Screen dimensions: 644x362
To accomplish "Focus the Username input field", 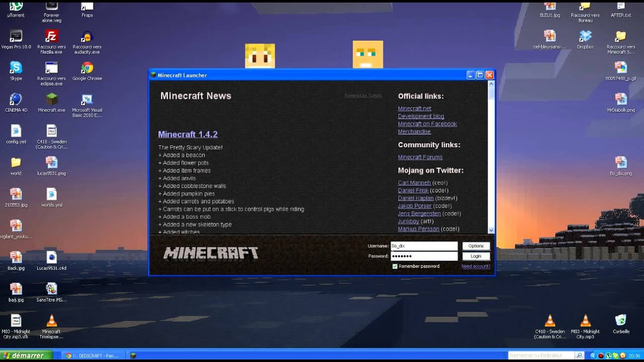I will point(424,246).
